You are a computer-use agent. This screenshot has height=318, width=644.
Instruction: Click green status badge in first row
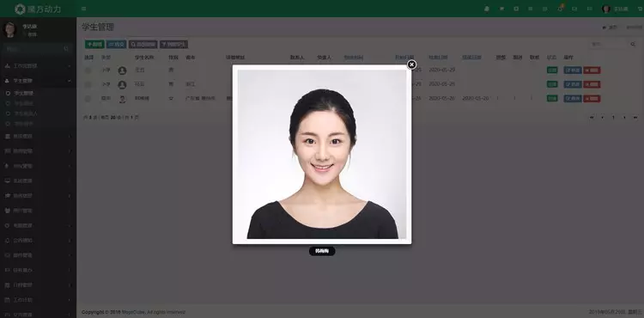click(x=552, y=70)
